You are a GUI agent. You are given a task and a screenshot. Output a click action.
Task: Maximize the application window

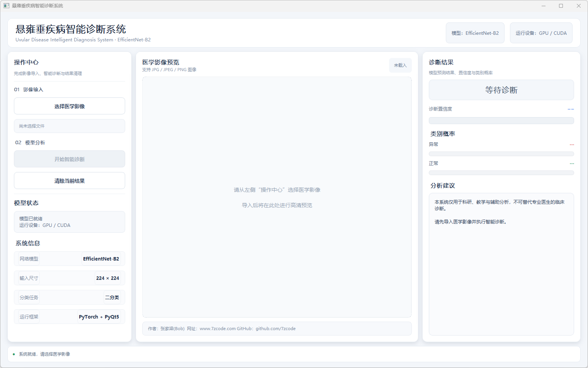(x=561, y=6)
